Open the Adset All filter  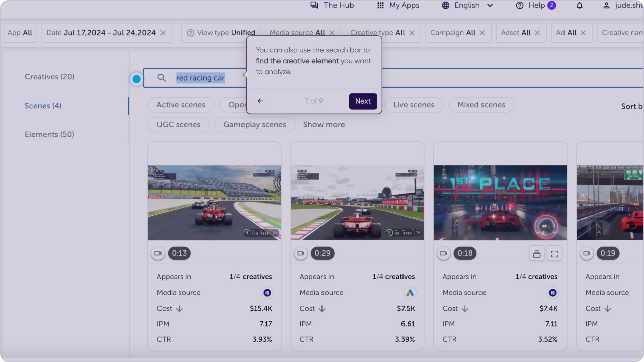(521, 33)
